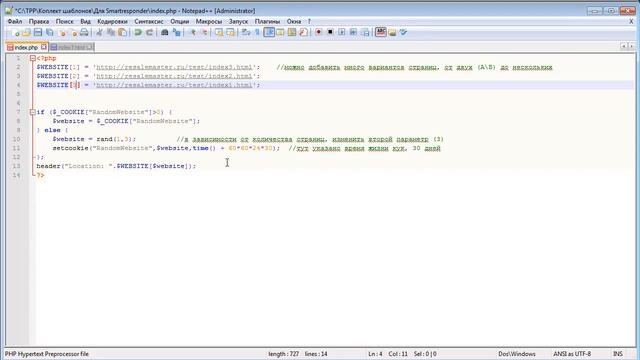640x360 pixels.
Task: Save the current recorded macro icon
Action: coord(365,32)
